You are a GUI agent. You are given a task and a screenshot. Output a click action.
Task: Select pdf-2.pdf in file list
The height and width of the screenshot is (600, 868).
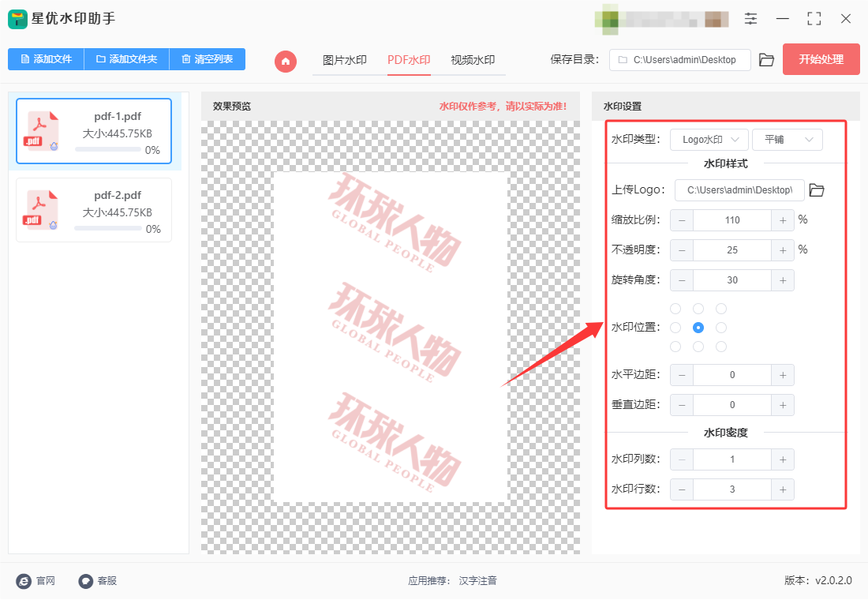tap(94, 210)
